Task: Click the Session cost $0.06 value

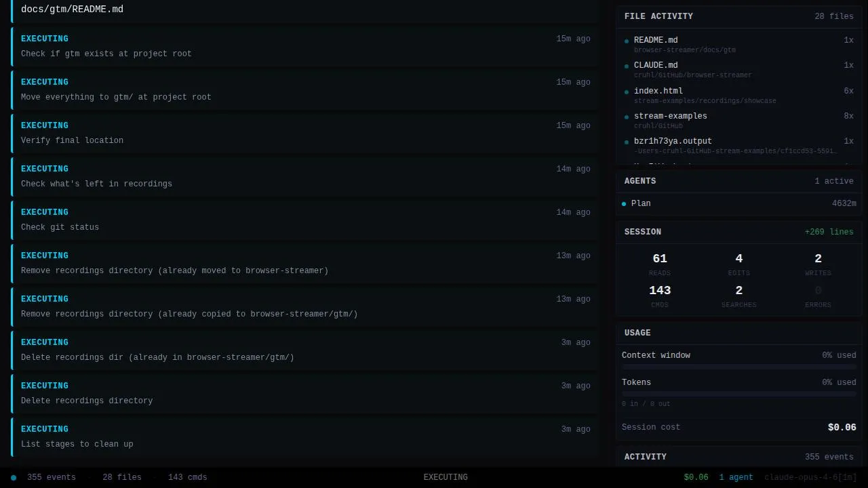Action: [842, 427]
